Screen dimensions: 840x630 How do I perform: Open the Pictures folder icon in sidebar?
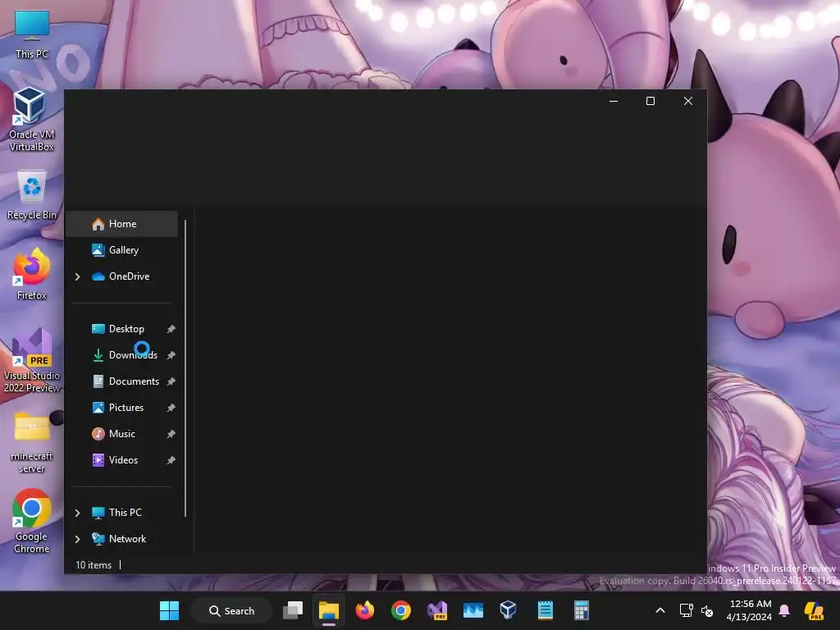point(98,408)
